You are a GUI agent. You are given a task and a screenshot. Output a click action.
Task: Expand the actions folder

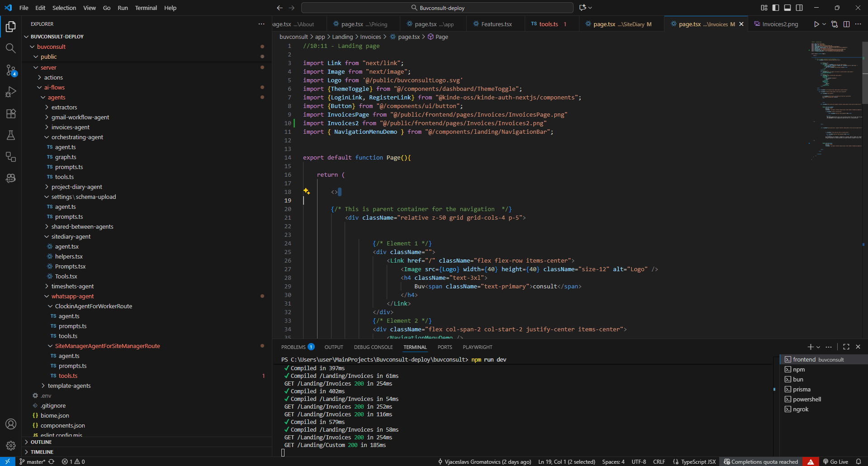pyautogui.click(x=53, y=77)
